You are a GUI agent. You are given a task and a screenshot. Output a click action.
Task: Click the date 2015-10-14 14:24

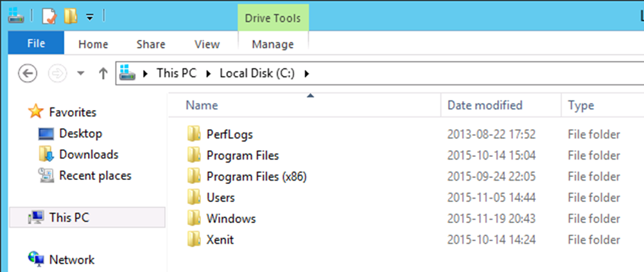point(491,239)
